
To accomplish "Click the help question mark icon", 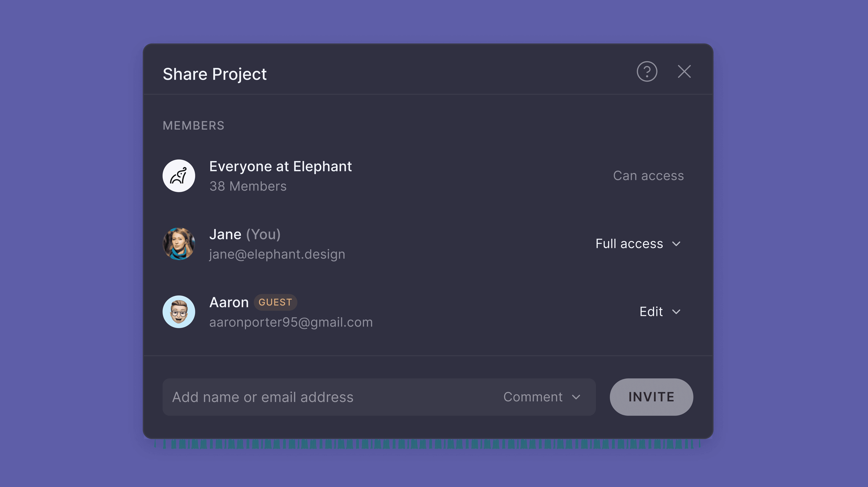I will click(x=647, y=71).
